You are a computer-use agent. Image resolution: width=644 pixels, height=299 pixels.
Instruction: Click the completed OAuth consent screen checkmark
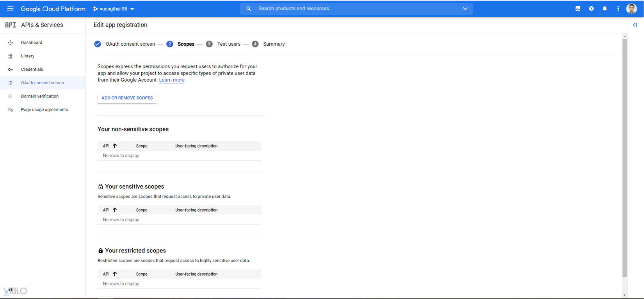tap(98, 44)
